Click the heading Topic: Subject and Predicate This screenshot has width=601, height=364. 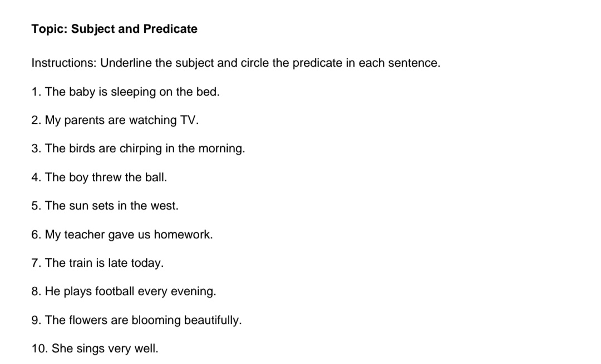pyautogui.click(x=114, y=29)
